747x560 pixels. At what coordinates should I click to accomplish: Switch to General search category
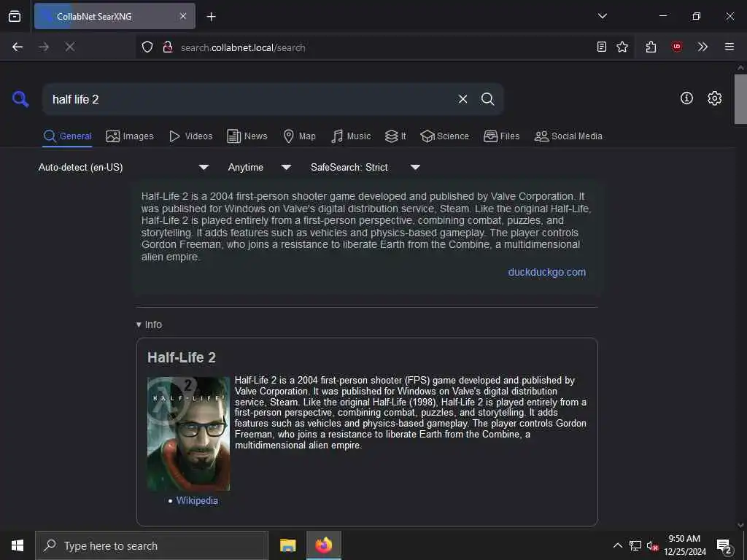67,136
